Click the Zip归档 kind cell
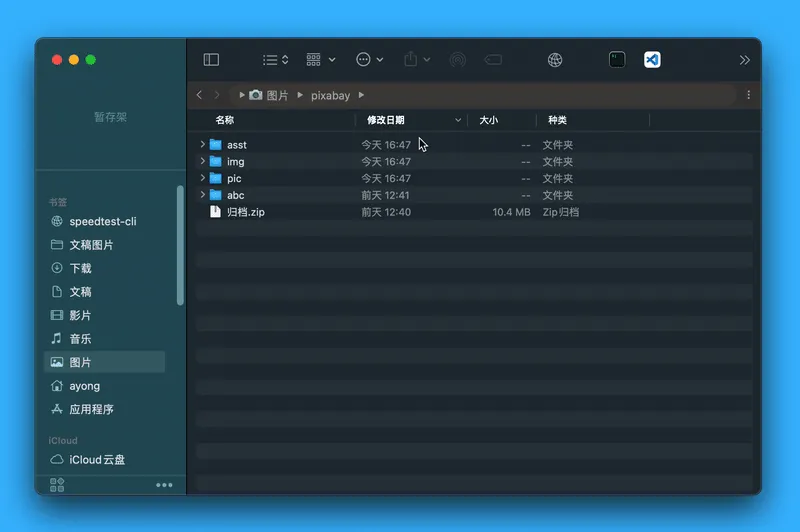 click(561, 212)
